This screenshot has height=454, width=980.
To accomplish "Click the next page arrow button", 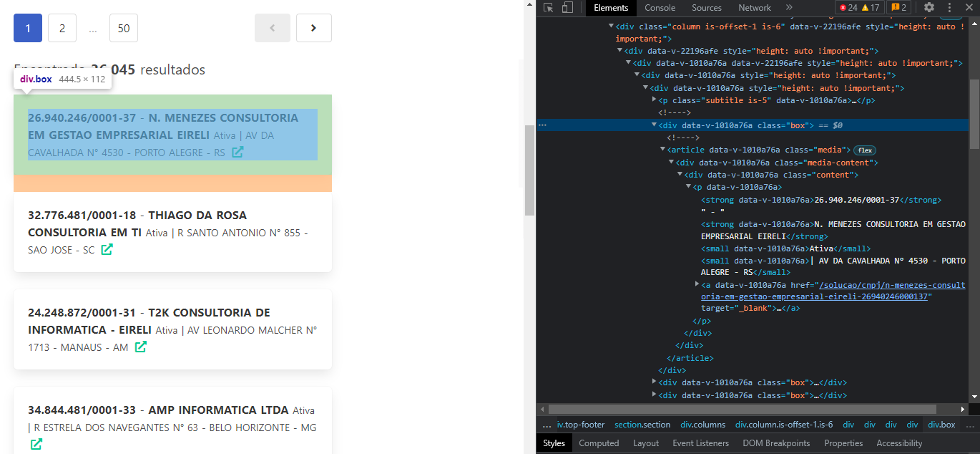I will pos(313,28).
